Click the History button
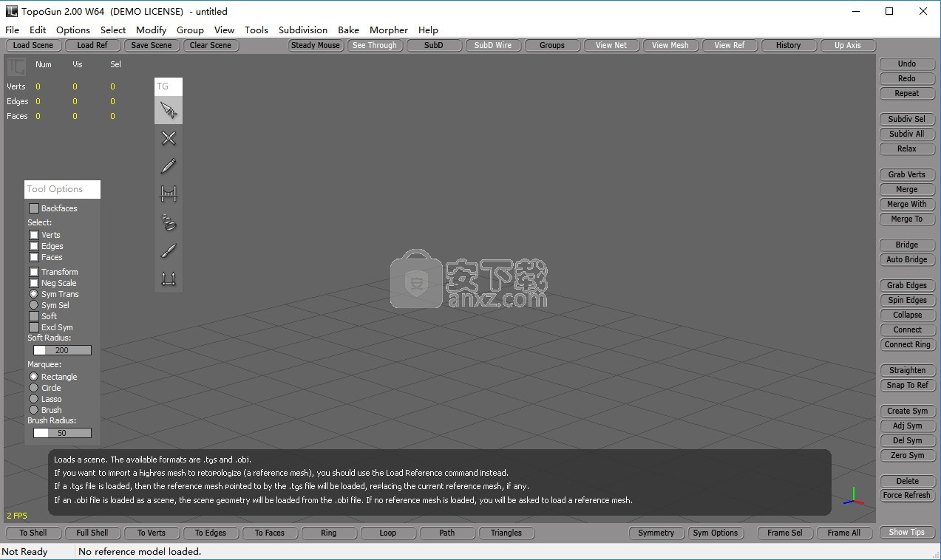Screen dimensions: 941x560 click(x=789, y=45)
